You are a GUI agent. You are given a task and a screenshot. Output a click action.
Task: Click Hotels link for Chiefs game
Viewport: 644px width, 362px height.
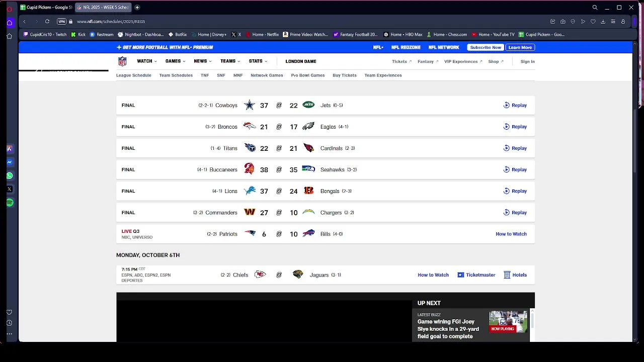point(515,275)
